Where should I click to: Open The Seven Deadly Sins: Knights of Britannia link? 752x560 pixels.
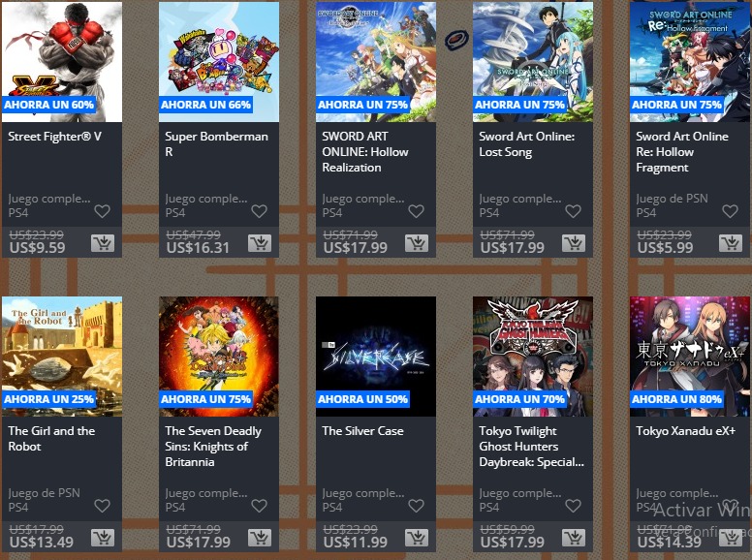point(213,447)
